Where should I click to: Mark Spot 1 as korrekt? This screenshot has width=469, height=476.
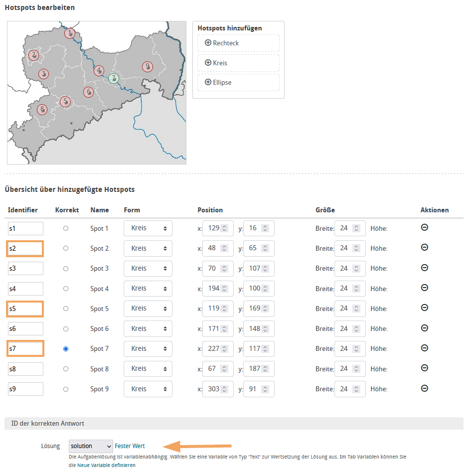[x=65, y=228]
